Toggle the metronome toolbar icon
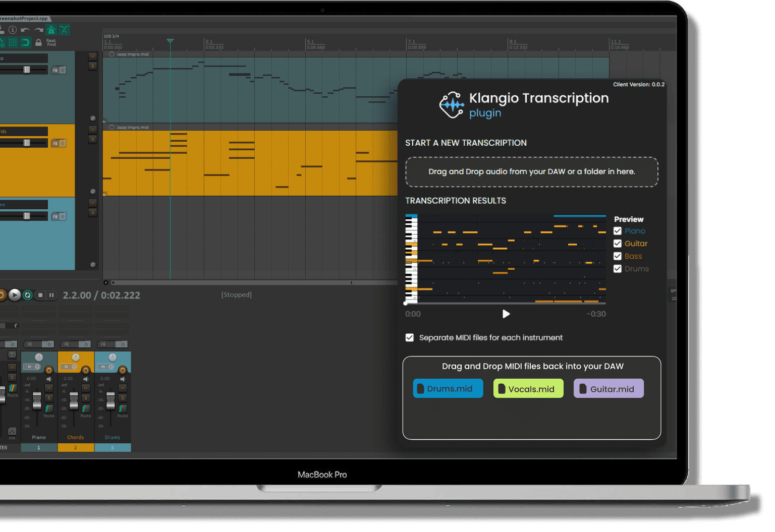Image resolution: width=775 pixels, height=532 pixels. pyautogui.click(x=50, y=30)
